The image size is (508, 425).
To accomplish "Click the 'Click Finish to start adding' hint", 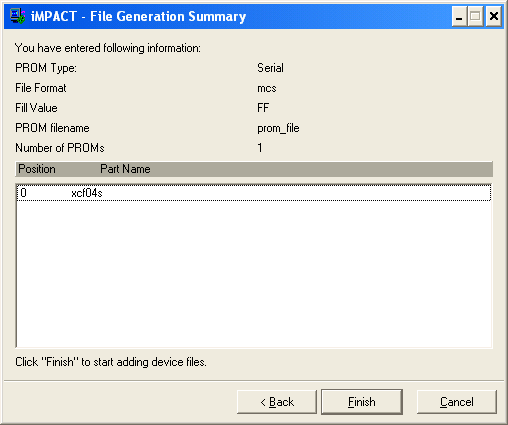I will click(111, 362).
